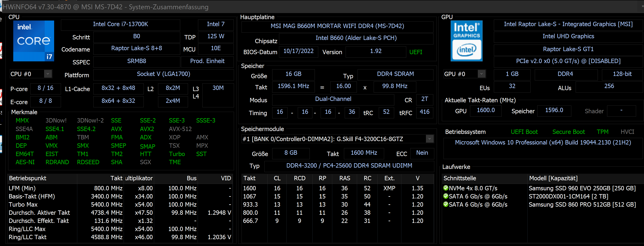This screenshot has height=246, width=644.
Task: Click the NVMe drive green status icon
Action: (x=445, y=188)
